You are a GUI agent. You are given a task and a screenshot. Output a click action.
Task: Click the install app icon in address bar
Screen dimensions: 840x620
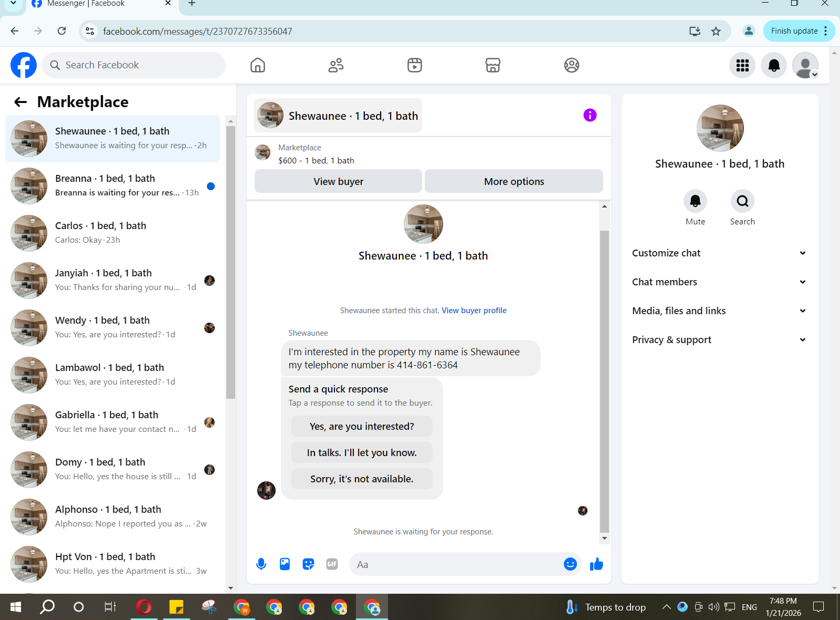(695, 31)
